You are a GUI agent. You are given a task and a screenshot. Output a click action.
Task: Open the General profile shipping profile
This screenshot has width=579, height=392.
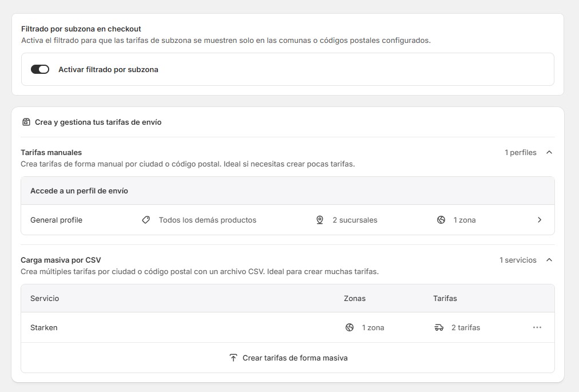pos(288,220)
